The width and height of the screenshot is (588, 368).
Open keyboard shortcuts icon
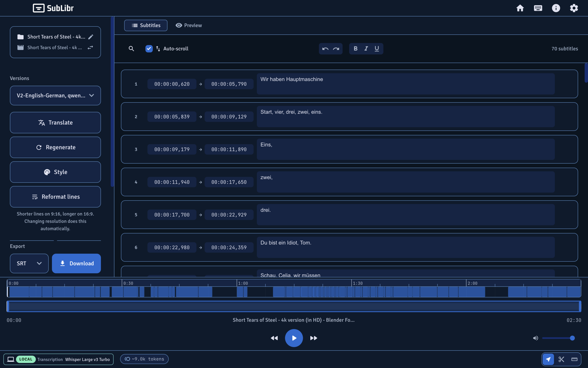(x=538, y=8)
